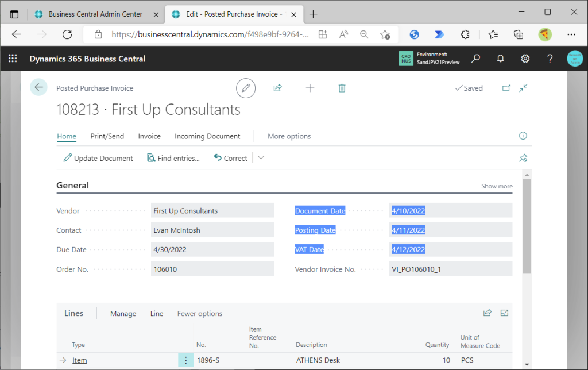The image size is (588, 370).
Task: Collapse page with the shrink arrows icon
Action: tap(524, 88)
